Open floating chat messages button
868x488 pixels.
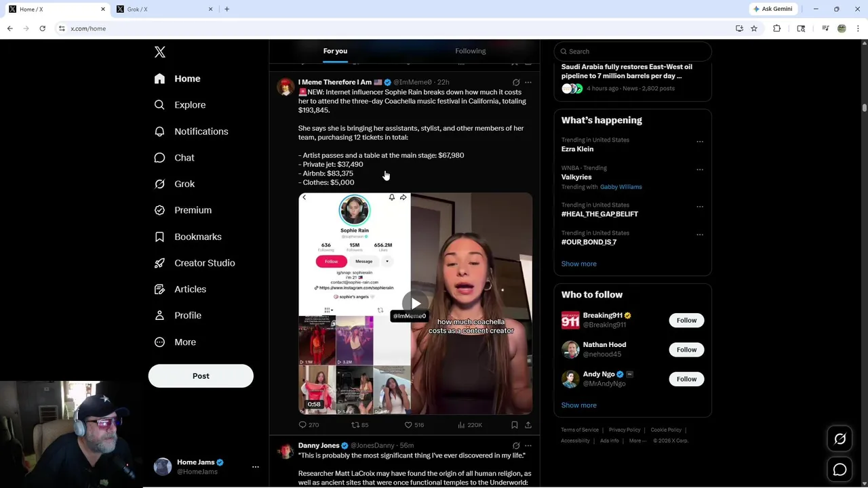[840, 470]
